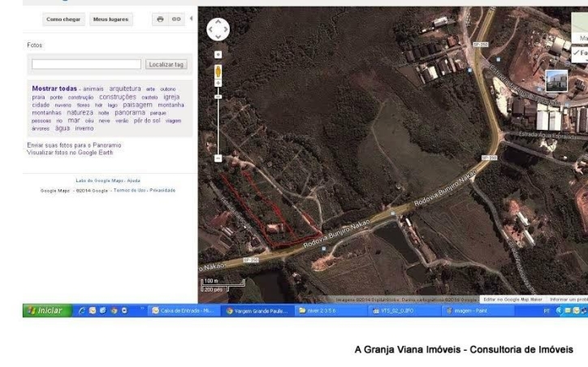Switch to niver 2 3 5 6 folder
588x367 pixels.
coord(331,311)
